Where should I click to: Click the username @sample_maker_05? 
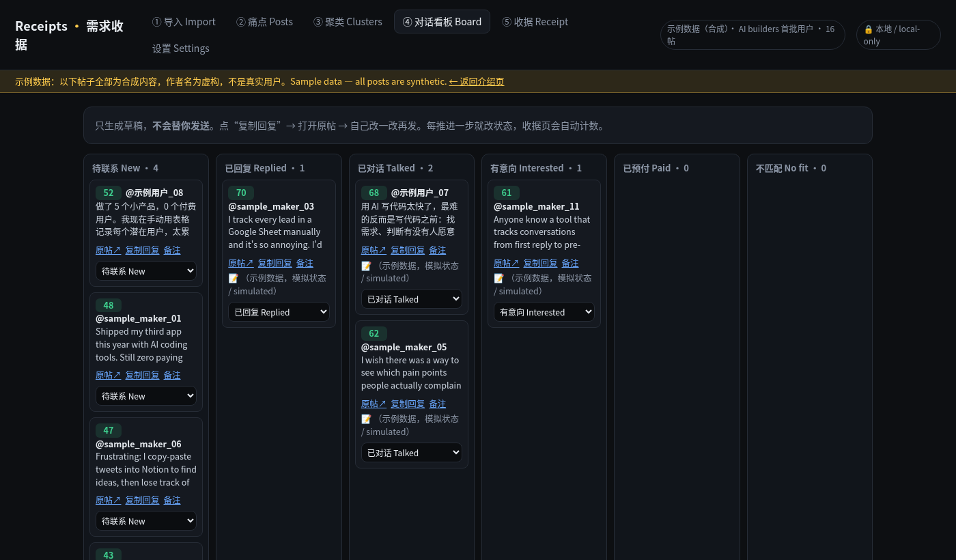(404, 347)
